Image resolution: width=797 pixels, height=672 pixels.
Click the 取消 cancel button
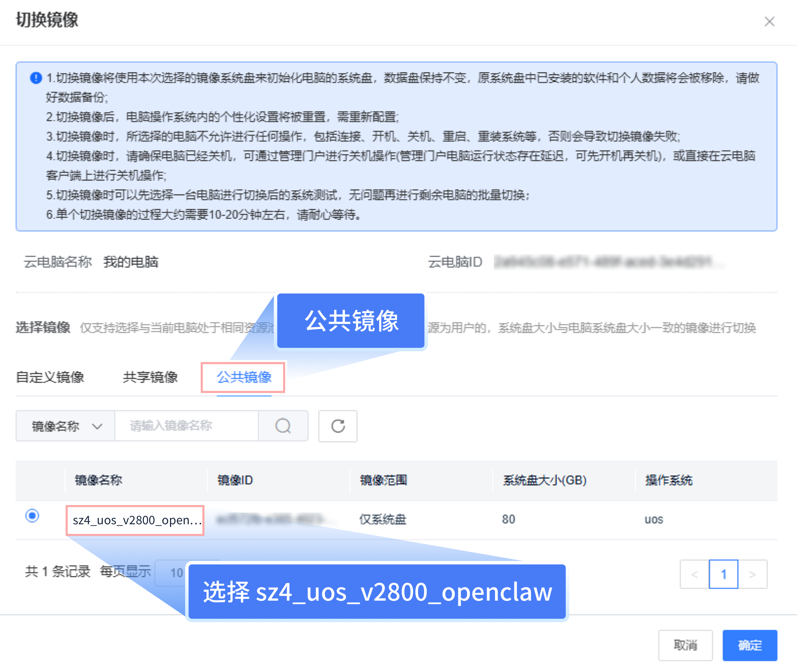[x=685, y=645]
